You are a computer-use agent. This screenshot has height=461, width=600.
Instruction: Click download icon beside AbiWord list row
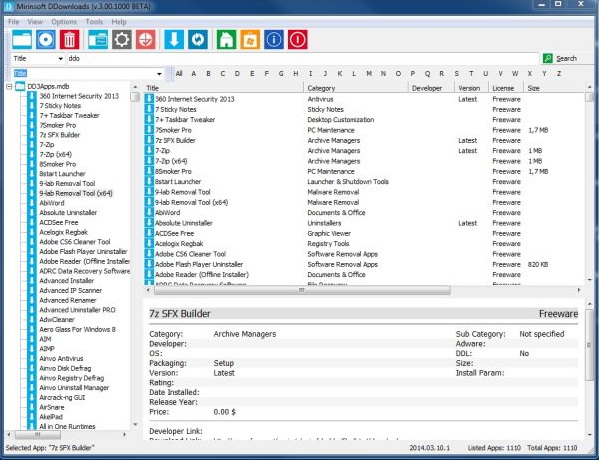149,212
